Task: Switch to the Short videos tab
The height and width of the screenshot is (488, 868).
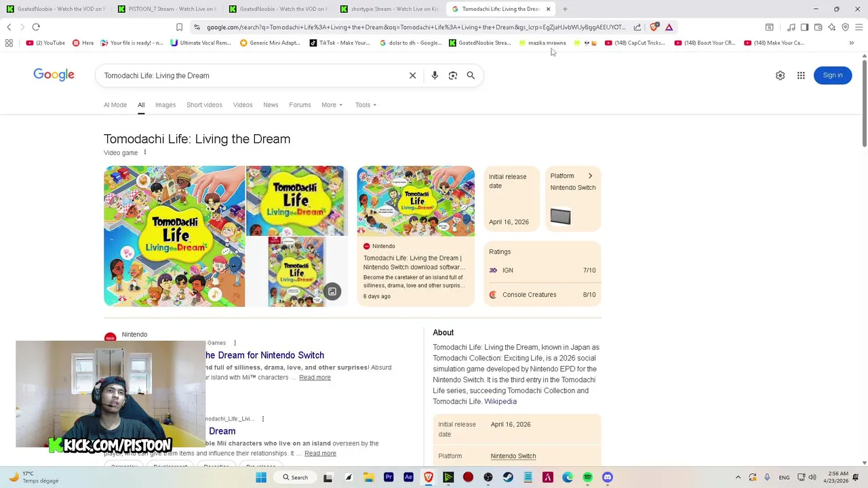Action: 204,105
